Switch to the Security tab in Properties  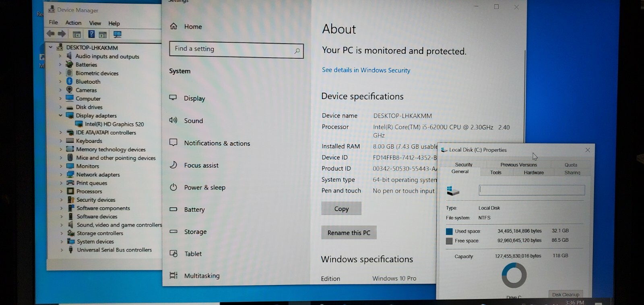(x=464, y=164)
